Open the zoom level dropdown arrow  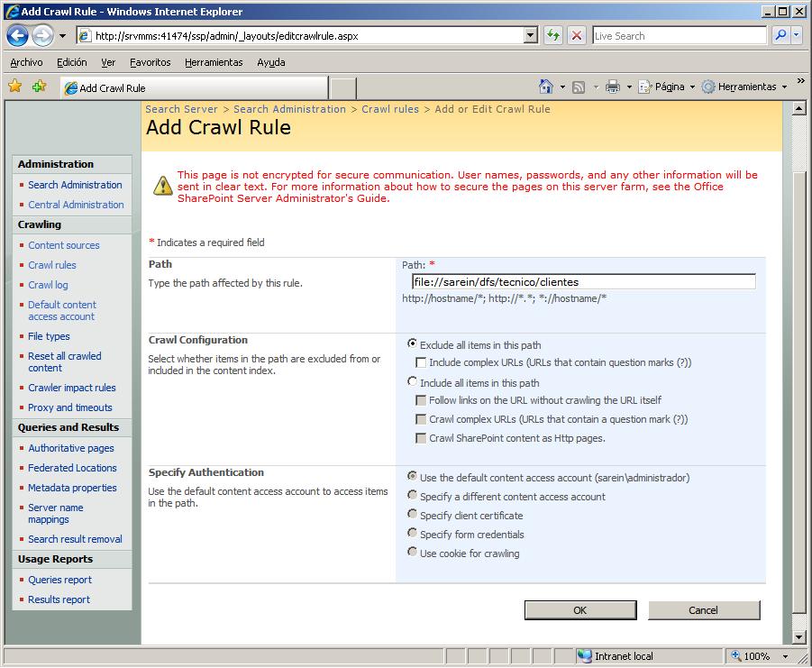pos(786,656)
